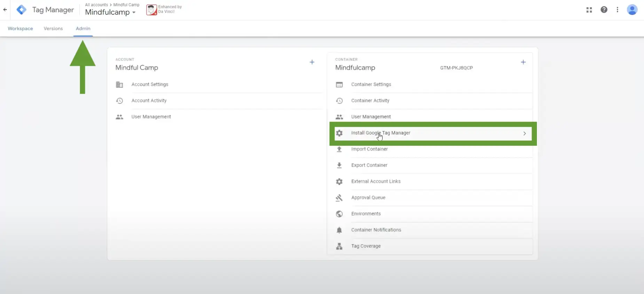Click the Da Vinci extension icon

(x=151, y=10)
